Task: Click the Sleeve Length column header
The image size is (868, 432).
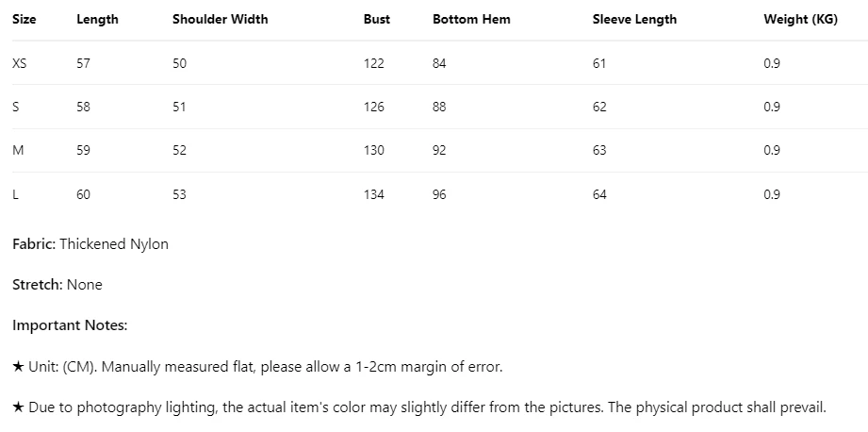Action: 634,19
